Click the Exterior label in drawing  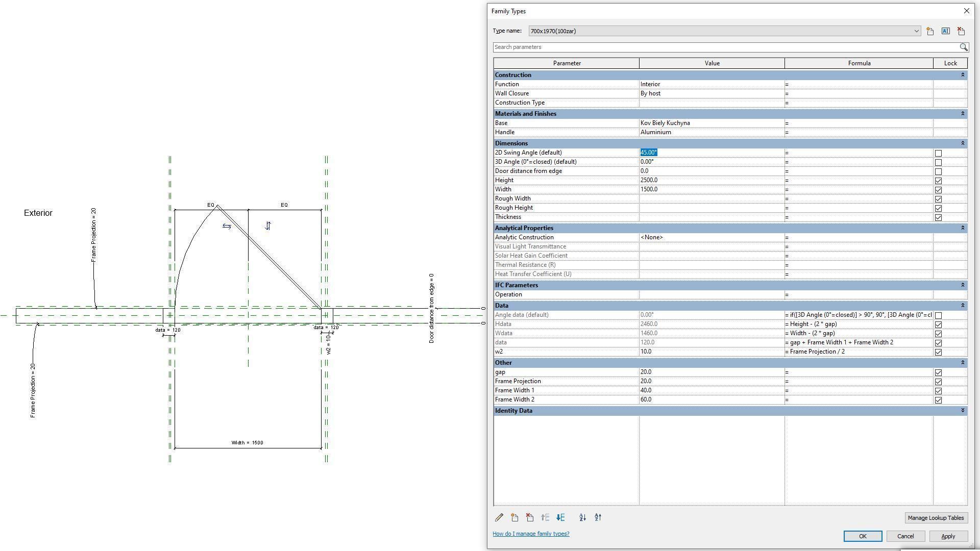coord(38,213)
